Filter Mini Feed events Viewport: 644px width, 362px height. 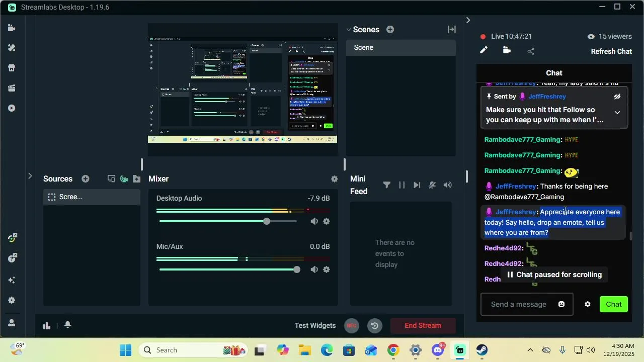point(386,185)
